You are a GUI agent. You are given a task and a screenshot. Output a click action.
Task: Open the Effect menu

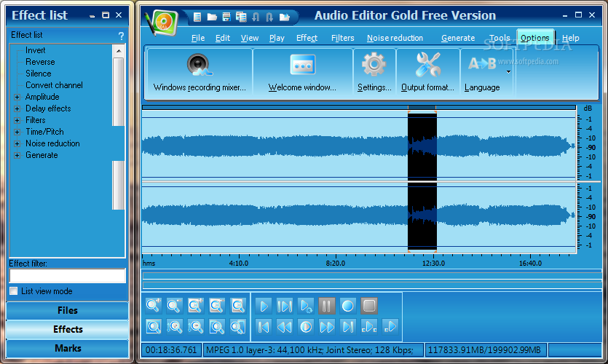coord(307,38)
